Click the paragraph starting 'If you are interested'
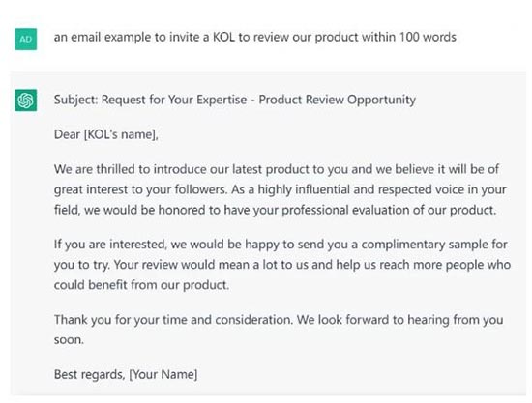 tap(282, 265)
